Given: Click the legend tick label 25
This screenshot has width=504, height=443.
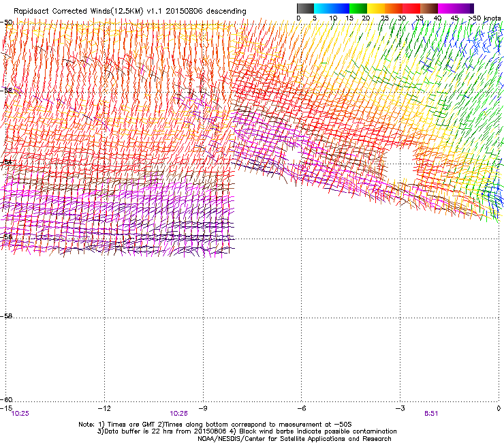Looking at the screenshot, I should (x=385, y=18).
